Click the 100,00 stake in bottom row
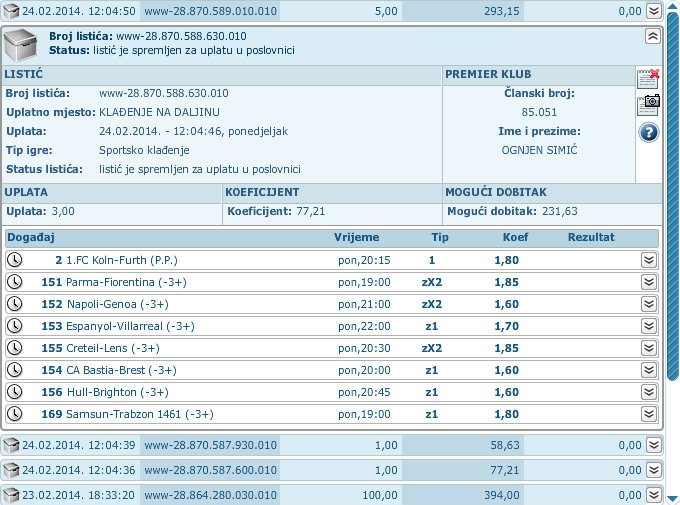 click(x=379, y=495)
